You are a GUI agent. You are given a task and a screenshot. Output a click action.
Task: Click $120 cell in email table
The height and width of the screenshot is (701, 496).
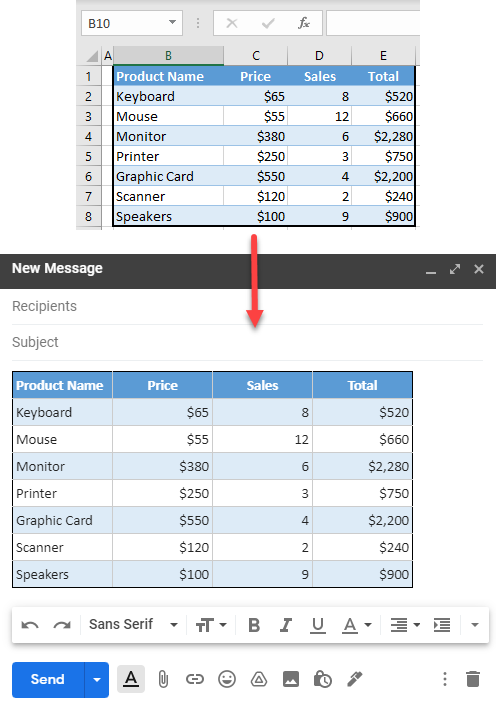(162, 547)
